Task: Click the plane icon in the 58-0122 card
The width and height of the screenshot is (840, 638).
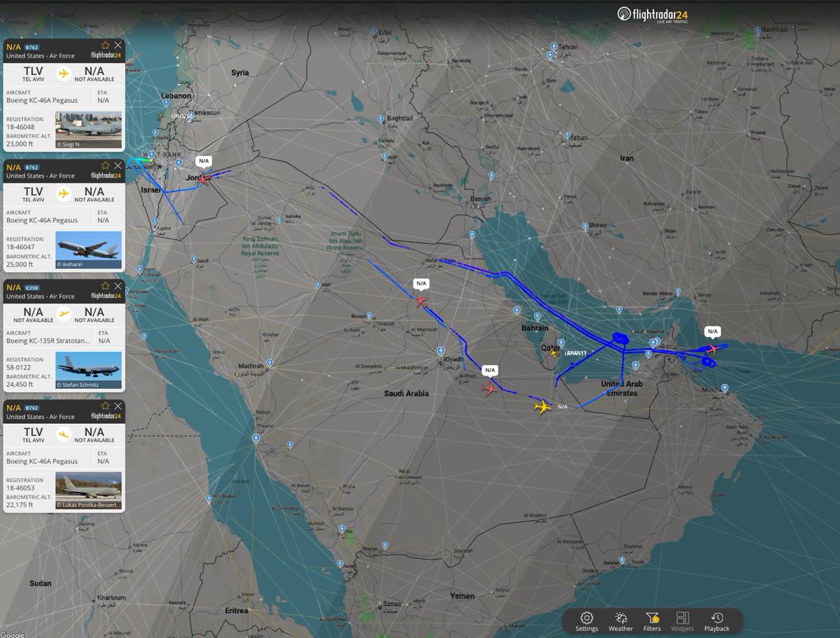Action: [x=64, y=314]
